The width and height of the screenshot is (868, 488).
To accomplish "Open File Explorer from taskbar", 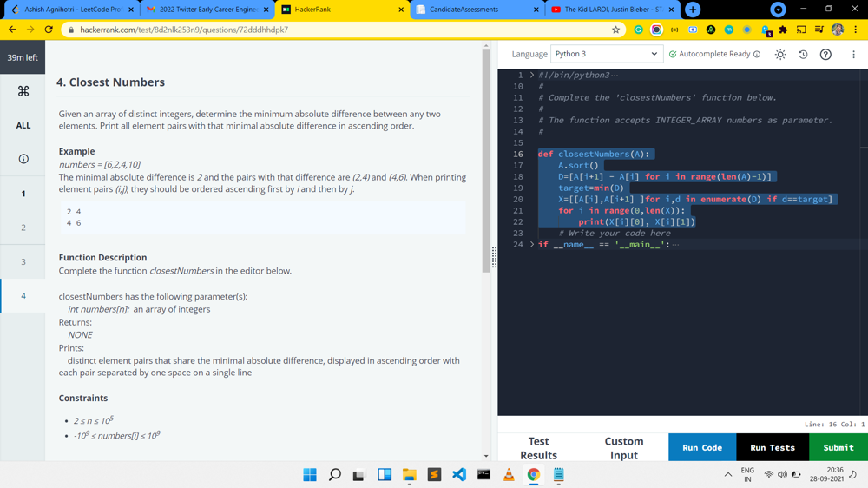I will click(x=409, y=475).
